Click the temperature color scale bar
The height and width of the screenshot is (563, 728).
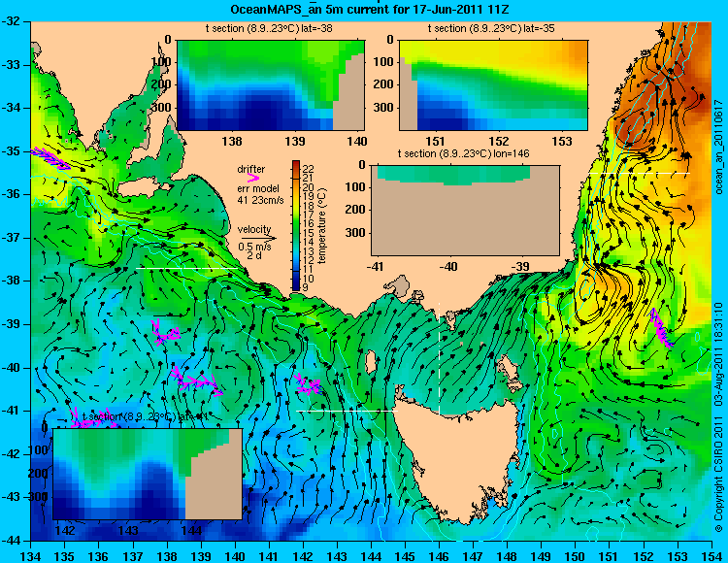[296, 226]
